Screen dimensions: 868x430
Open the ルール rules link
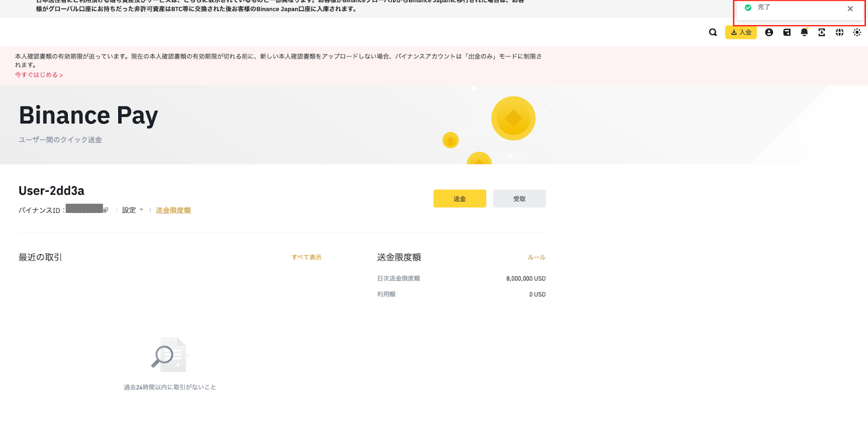(537, 257)
